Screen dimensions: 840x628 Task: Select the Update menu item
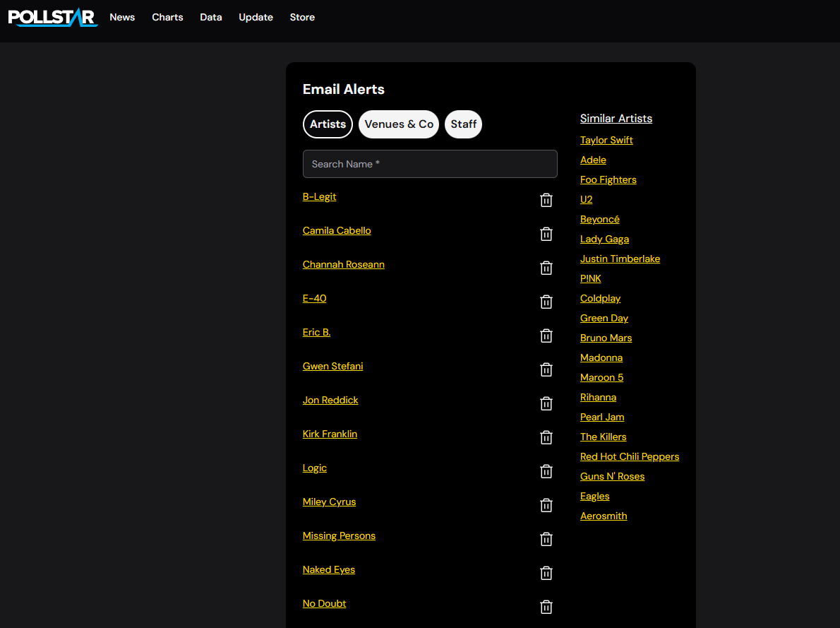[256, 17]
